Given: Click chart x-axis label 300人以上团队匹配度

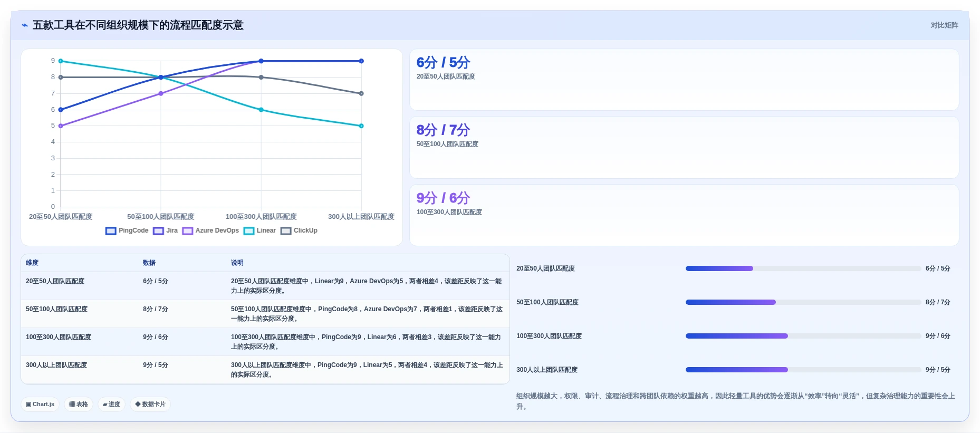Looking at the screenshot, I should pos(361,217).
